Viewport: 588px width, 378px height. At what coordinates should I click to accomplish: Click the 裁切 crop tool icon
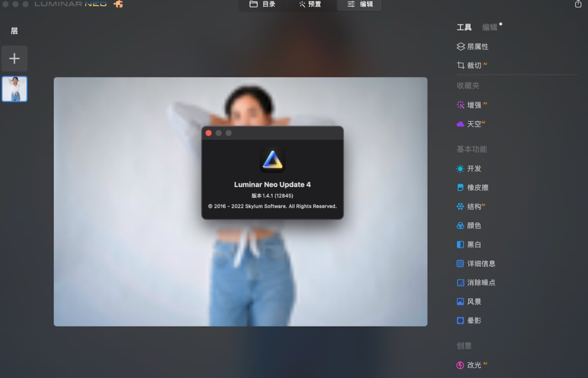(460, 66)
